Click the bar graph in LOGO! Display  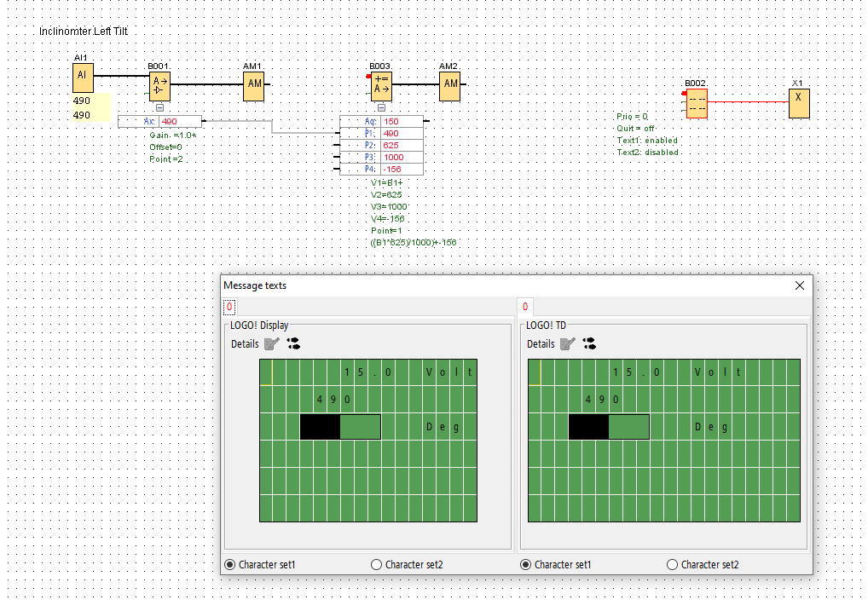click(340, 427)
